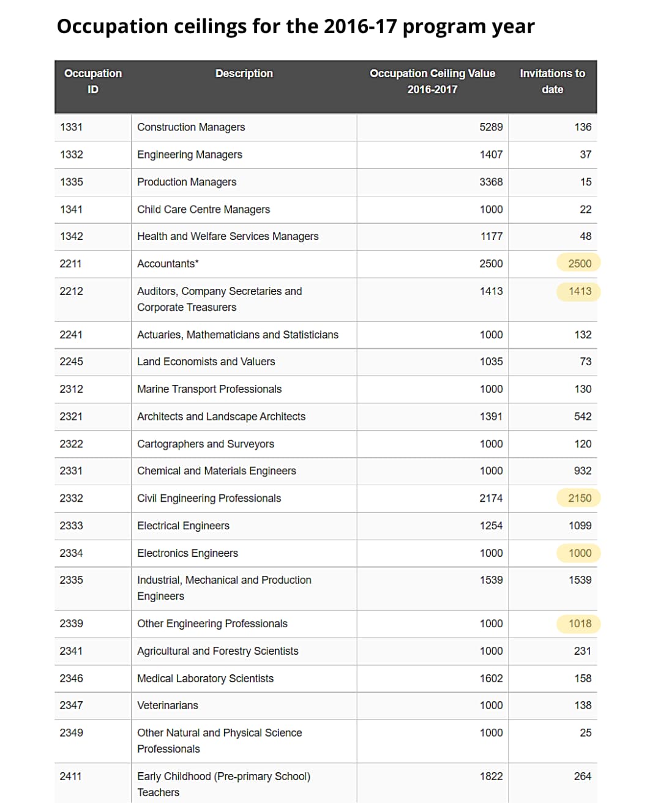The image size is (658, 812).
Task: Click ceiling value 1391
Action: click(491, 417)
